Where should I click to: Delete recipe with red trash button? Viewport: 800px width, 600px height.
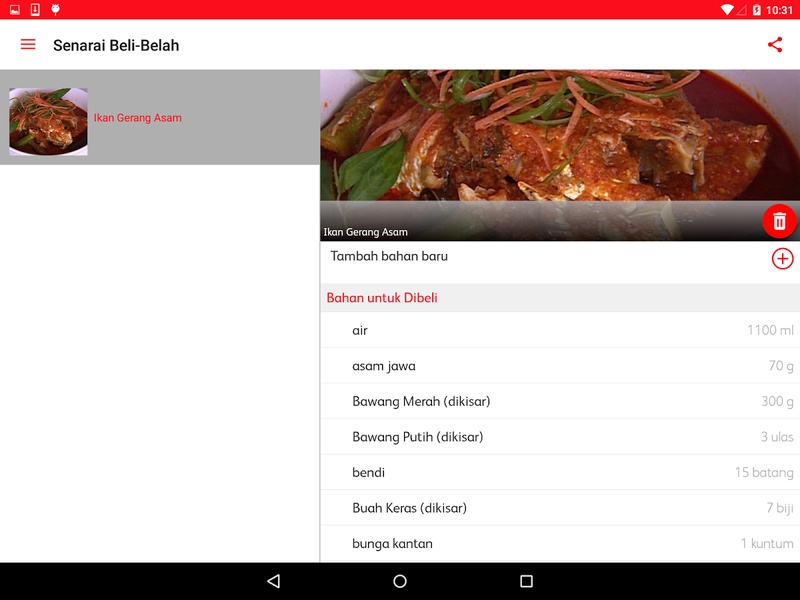tap(779, 221)
